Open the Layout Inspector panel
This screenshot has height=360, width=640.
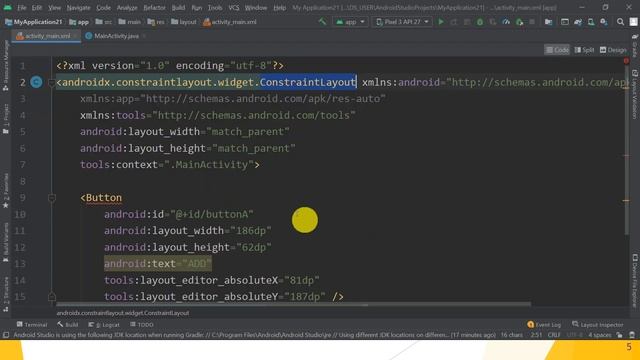[x=598, y=324]
